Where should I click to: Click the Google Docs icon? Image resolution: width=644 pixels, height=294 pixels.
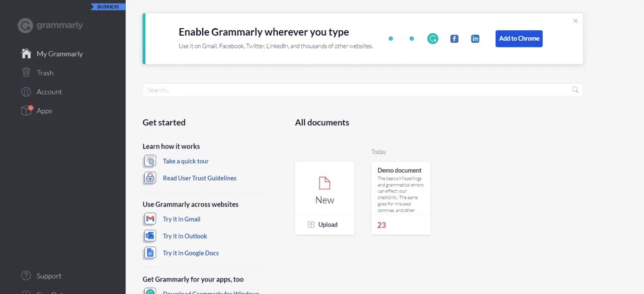click(150, 253)
